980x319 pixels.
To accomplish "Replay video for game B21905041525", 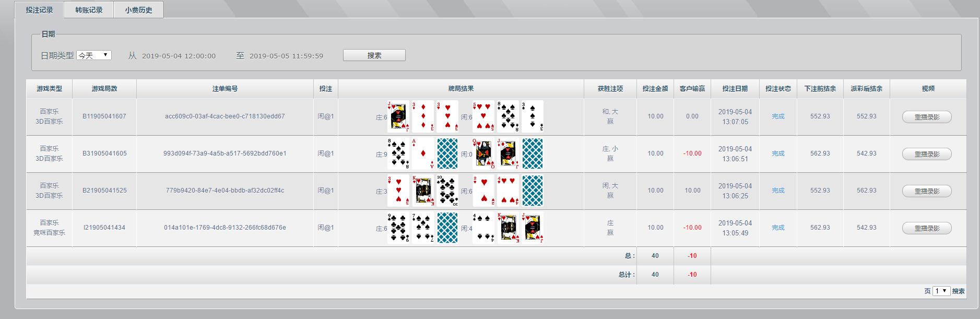I will [x=927, y=191].
